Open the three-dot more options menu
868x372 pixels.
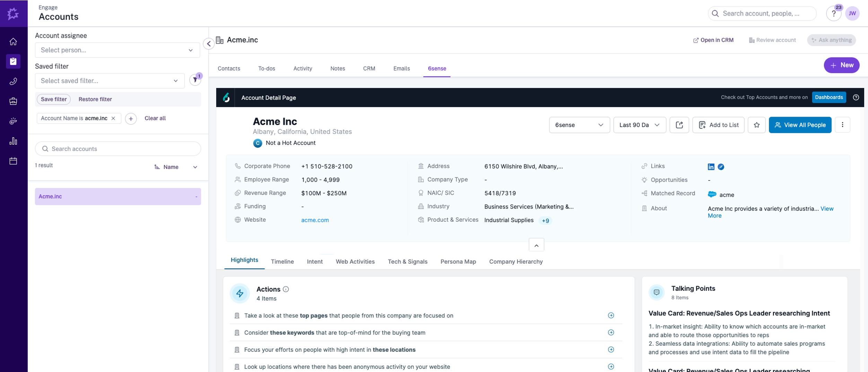[x=842, y=125]
